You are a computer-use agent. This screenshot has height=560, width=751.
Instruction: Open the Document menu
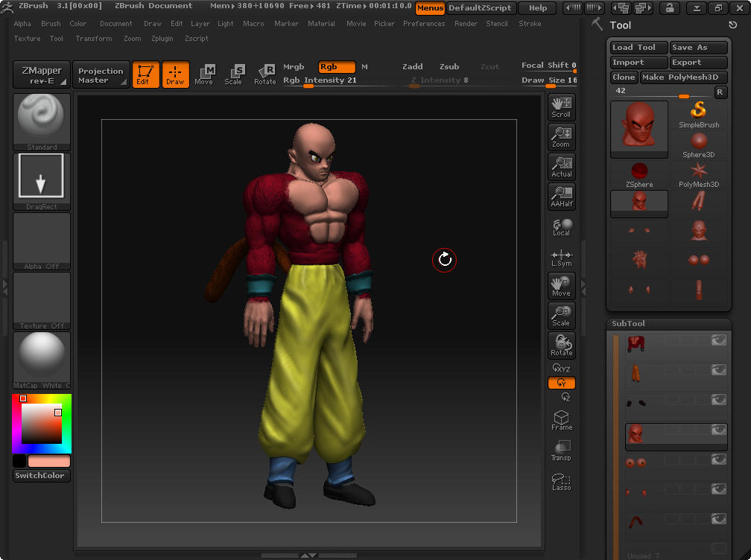(x=116, y=23)
